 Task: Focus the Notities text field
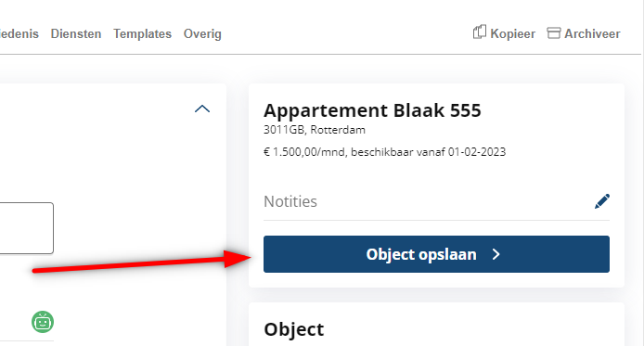(x=427, y=201)
